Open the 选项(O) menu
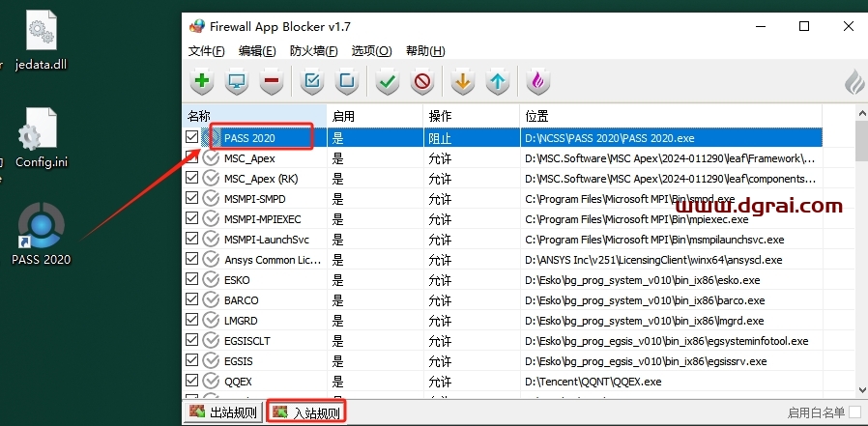868x426 pixels. coord(371,51)
